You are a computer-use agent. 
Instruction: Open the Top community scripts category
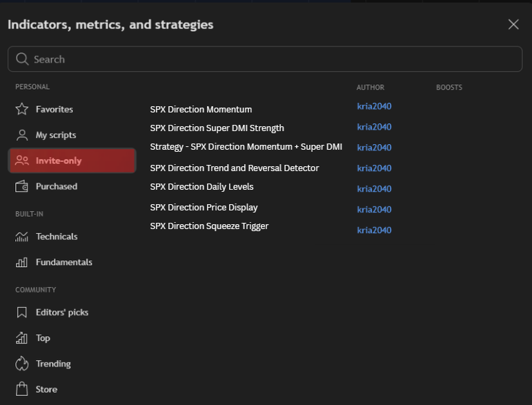pyautogui.click(x=43, y=338)
